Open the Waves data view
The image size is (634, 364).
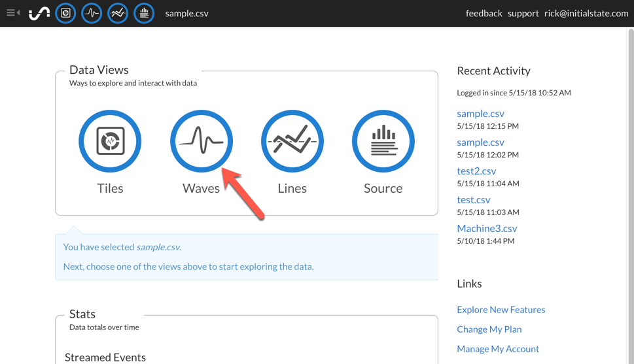click(x=201, y=141)
